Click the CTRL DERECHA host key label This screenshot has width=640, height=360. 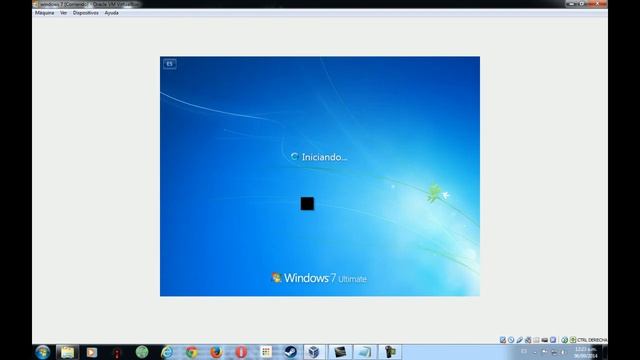592,340
